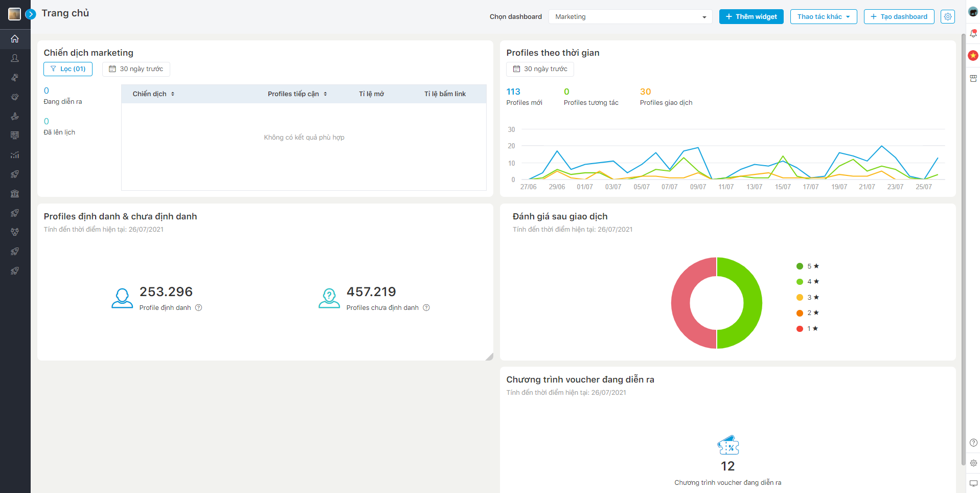
Task: Open the bank building icon in sidebar
Action: 15,193
